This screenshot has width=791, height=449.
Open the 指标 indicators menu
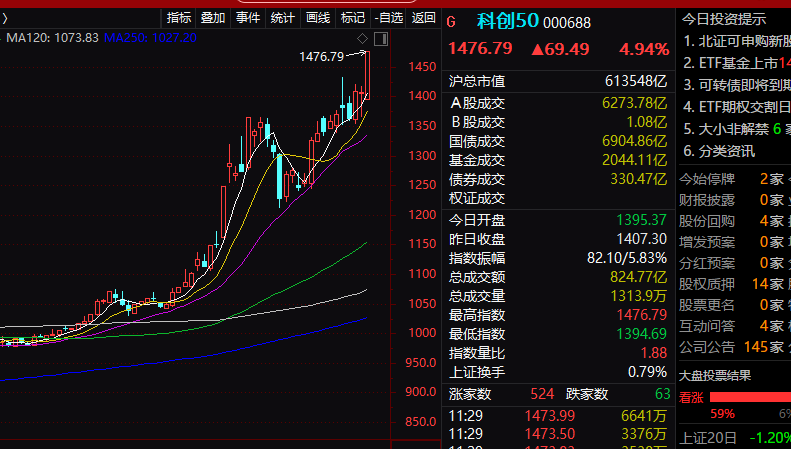[x=179, y=18]
